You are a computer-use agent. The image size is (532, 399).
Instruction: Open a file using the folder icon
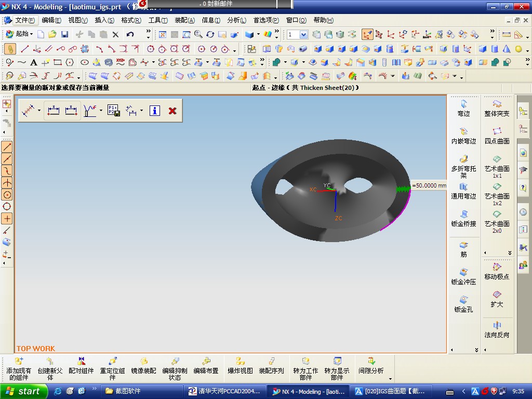click(x=52, y=34)
